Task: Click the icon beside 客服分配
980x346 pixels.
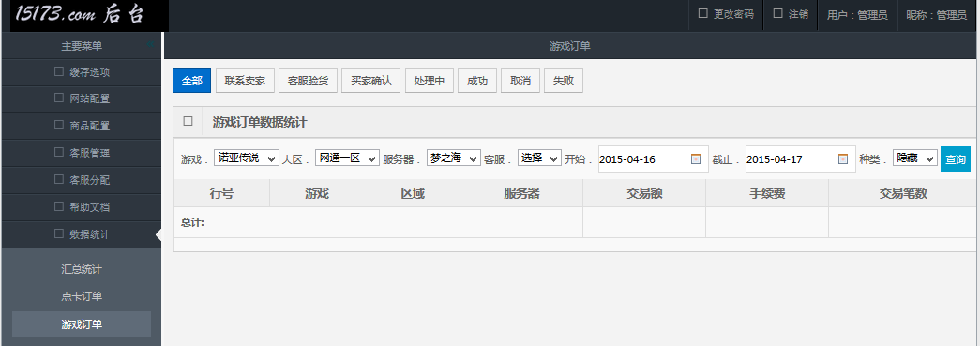Action: (x=59, y=179)
